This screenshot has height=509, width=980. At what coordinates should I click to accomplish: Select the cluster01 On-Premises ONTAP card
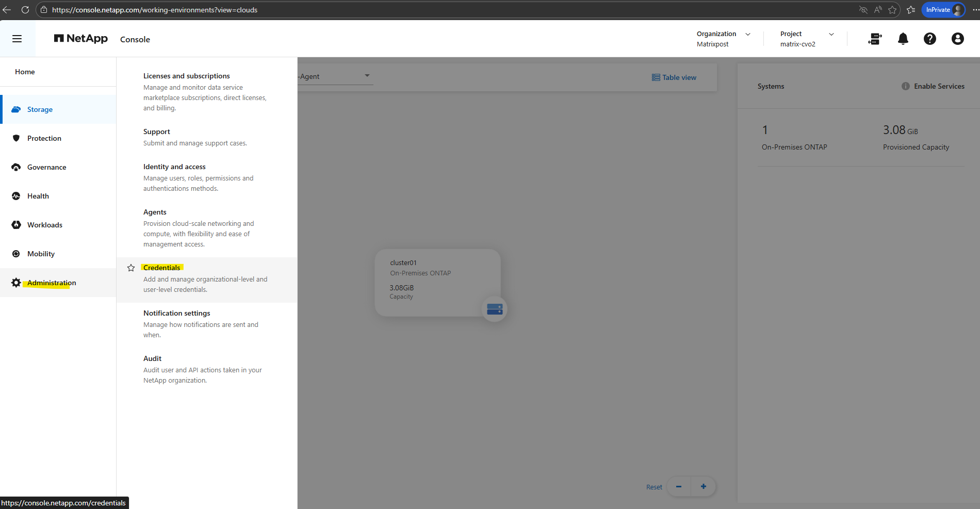[x=437, y=283]
